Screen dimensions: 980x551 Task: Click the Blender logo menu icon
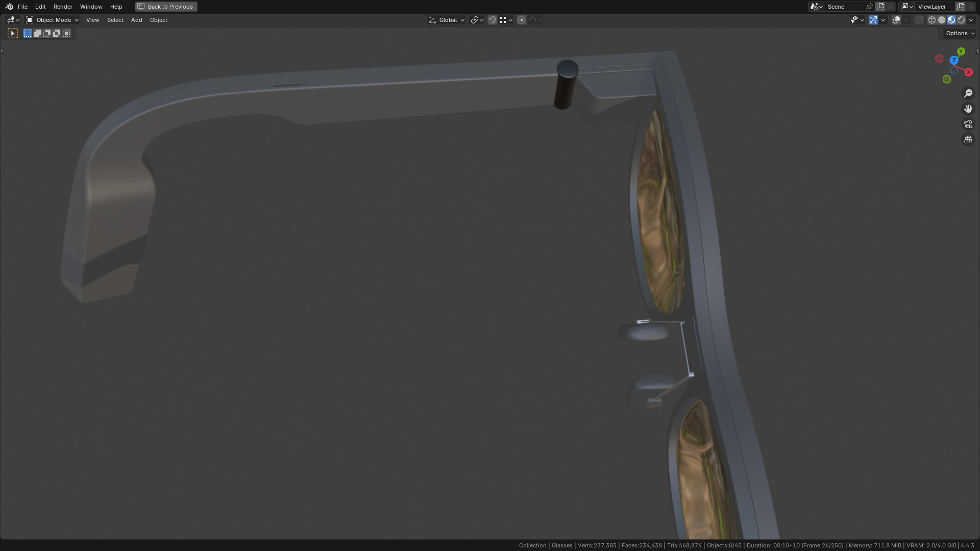click(9, 7)
